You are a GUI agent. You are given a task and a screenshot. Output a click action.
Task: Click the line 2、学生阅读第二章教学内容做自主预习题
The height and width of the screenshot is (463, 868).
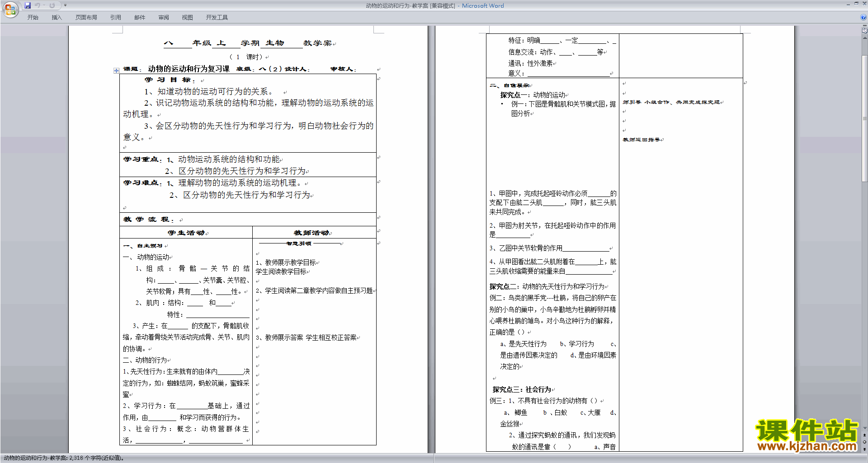coord(314,290)
